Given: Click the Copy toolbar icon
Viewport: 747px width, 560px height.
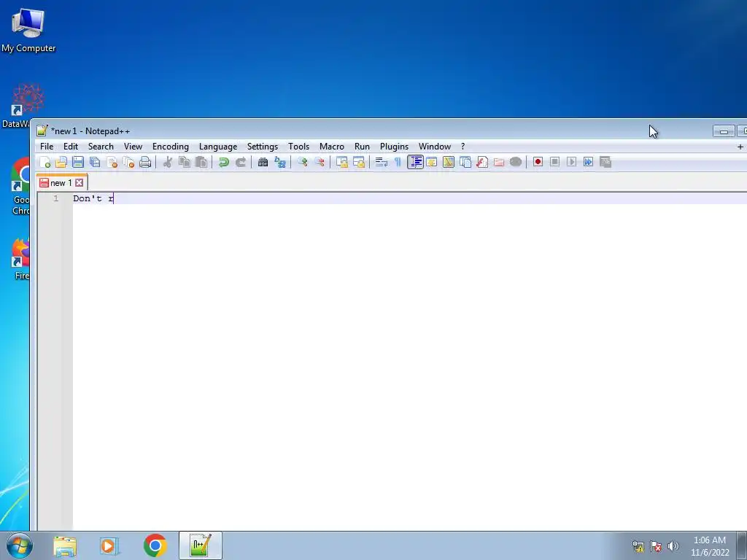Looking at the screenshot, I should 185,162.
